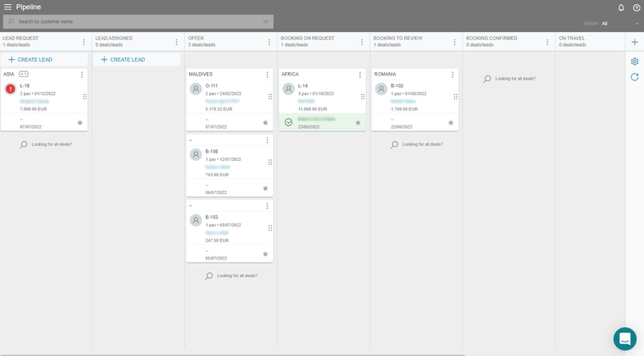This screenshot has height=356, width=644.
Task: Open options menu of AFRICA card
Action: tap(360, 75)
